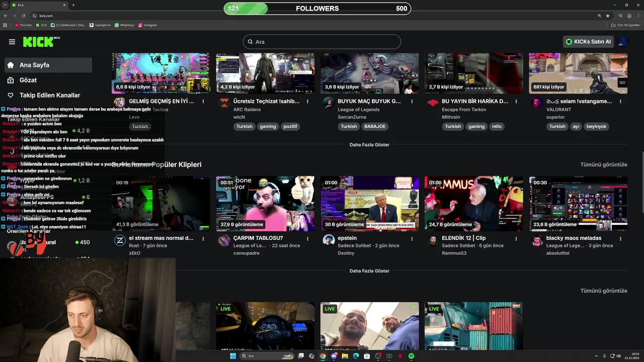The height and width of the screenshot is (362, 644).
Task: Click the mito tag on Mithrain stream
Action: [497, 127]
